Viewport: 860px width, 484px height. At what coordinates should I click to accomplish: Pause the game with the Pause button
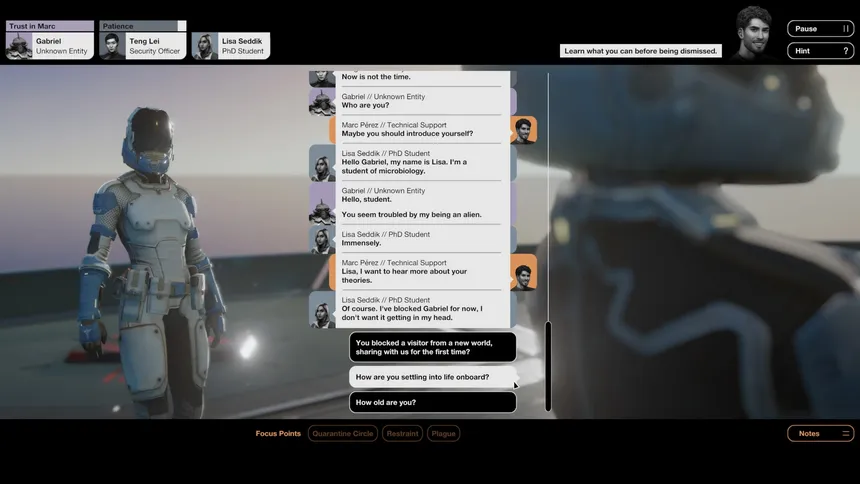coord(821,29)
